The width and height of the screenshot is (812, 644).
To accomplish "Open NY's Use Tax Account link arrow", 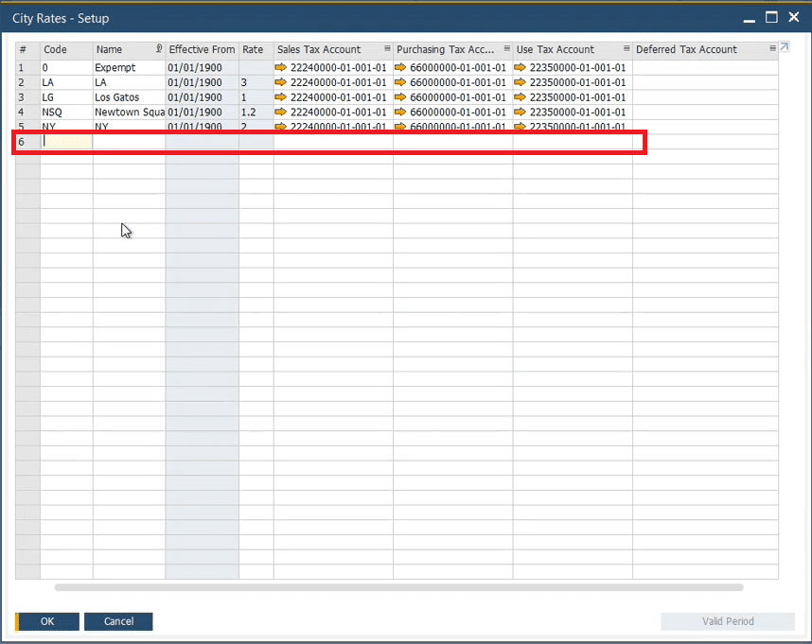I will [x=520, y=127].
